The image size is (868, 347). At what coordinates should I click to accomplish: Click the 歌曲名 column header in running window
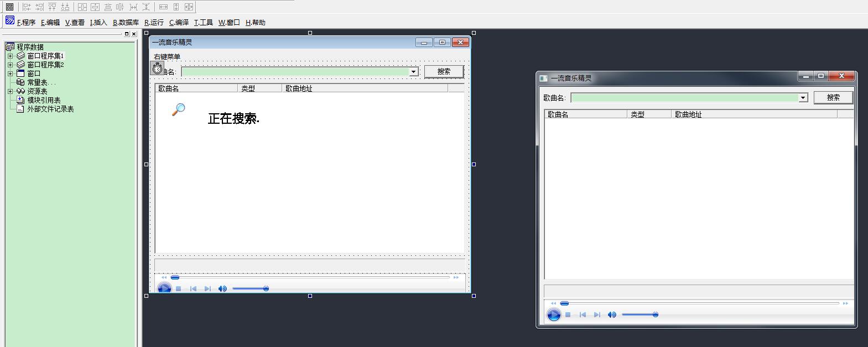pyautogui.click(x=585, y=114)
